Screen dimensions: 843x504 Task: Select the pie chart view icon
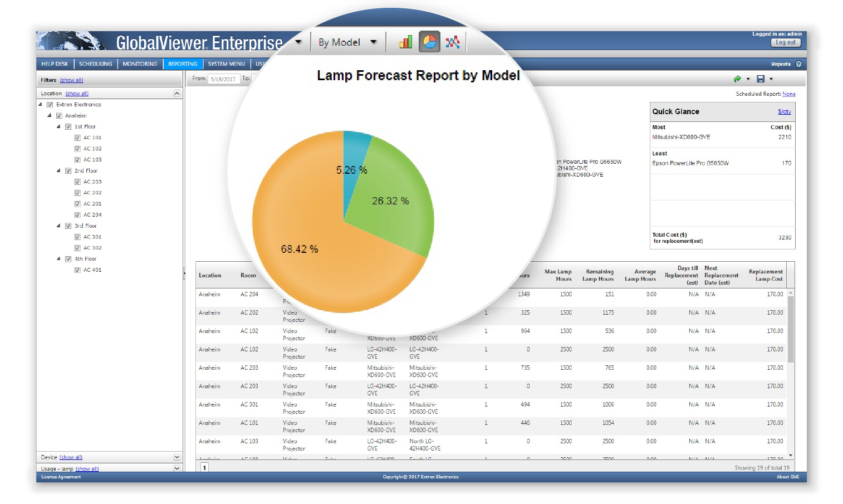click(x=429, y=42)
